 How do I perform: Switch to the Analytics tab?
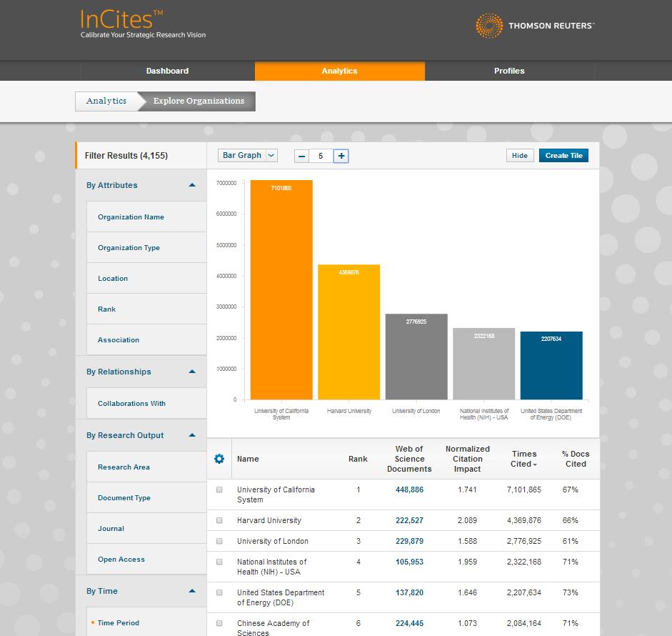(x=340, y=71)
